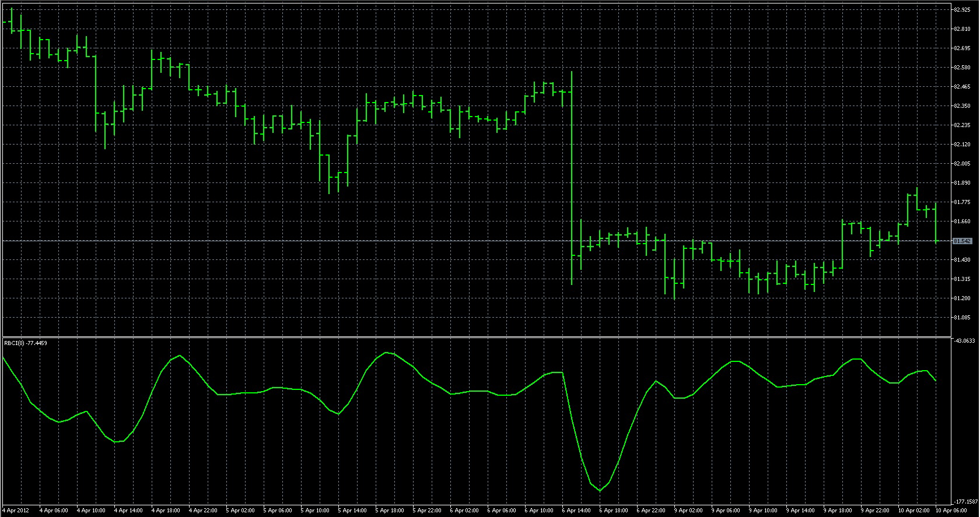Click the 6 Apr 14:00 time label
The width and height of the screenshot is (980, 517).
click(576, 511)
